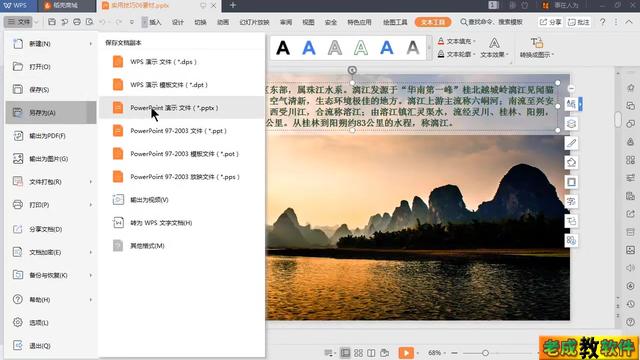
Task: Choose PowerPoint 97-2003 模板文件 (*.pot) format
Action: tap(182, 153)
